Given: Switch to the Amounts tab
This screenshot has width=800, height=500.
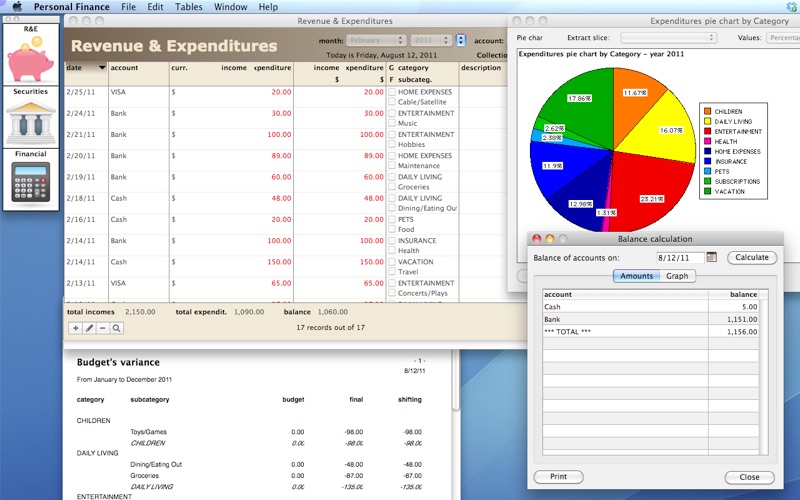Looking at the screenshot, I should (x=636, y=276).
